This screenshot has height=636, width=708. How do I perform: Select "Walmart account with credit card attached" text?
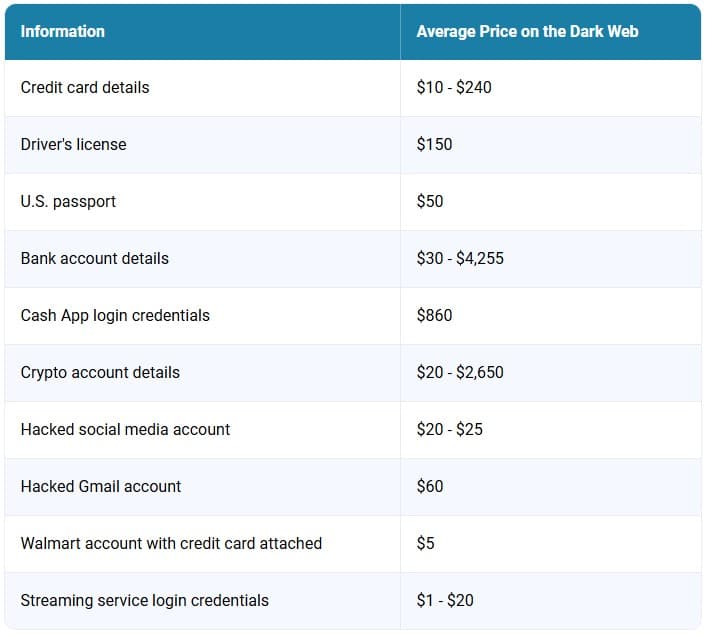pyautogui.click(x=171, y=543)
